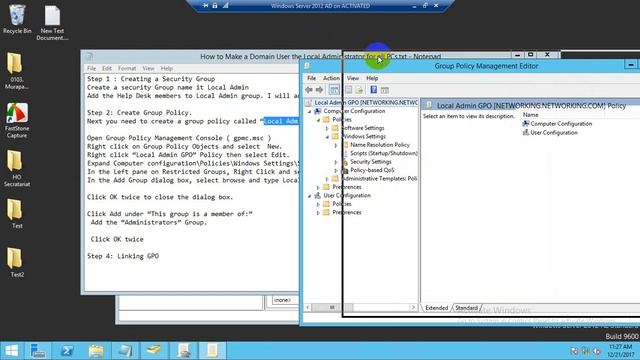The width and height of the screenshot is (640, 360).
Task: Collapse Policies node under Computer Configuration
Action: (318, 120)
